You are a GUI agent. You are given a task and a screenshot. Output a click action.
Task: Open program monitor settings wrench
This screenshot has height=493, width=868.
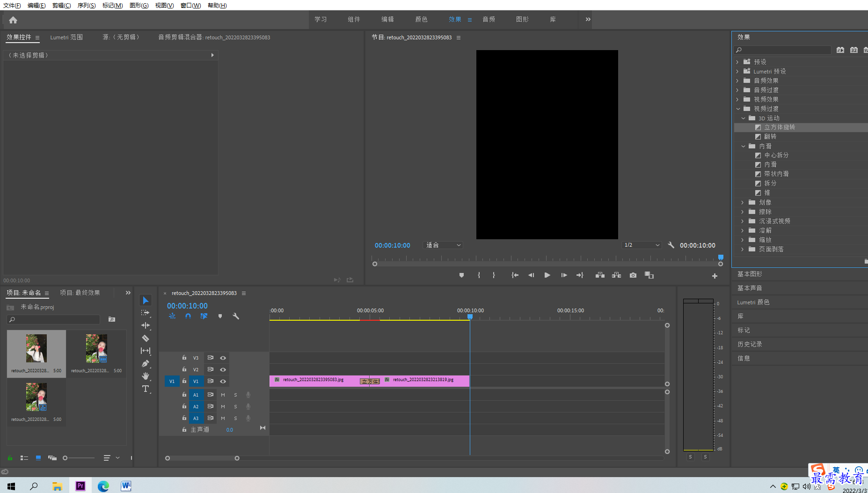[671, 245]
